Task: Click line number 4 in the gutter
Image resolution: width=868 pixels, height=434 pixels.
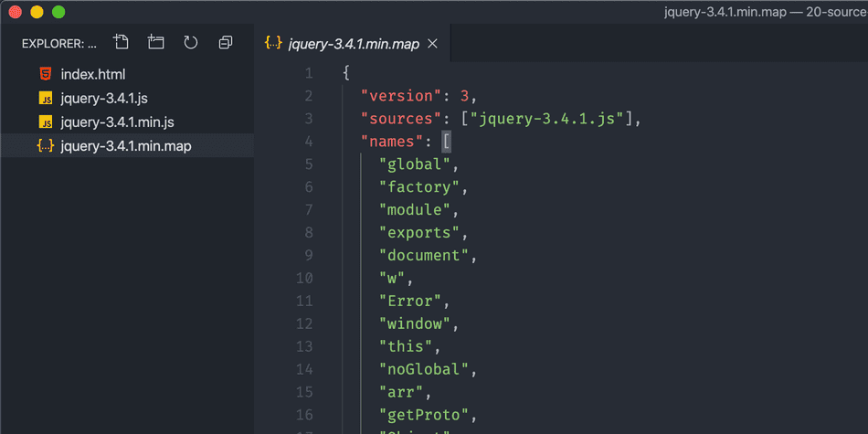Action: tap(308, 142)
